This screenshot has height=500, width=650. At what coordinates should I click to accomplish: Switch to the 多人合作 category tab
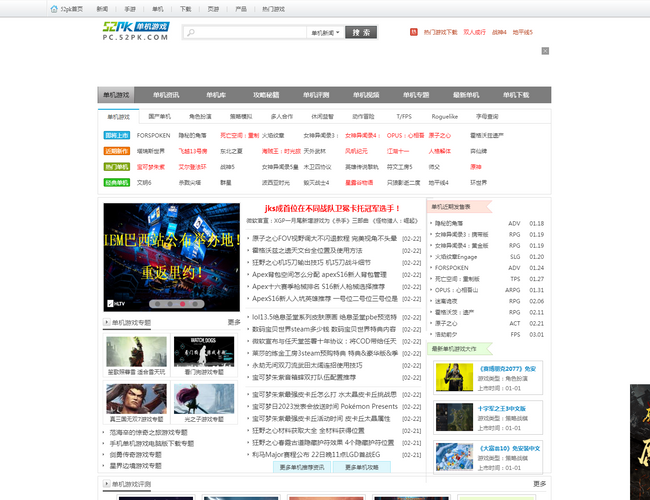pyautogui.click(x=282, y=117)
